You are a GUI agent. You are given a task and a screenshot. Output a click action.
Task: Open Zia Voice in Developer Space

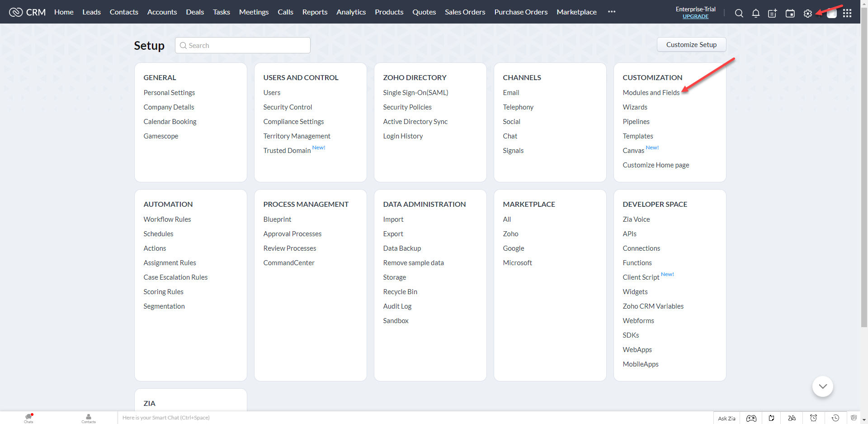[x=636, y=219]
